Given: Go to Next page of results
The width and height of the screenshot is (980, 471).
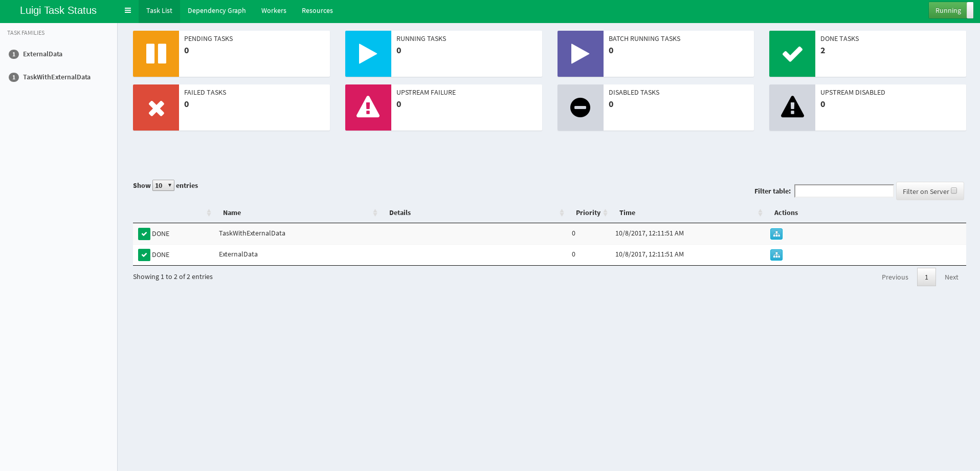Looking at the screenshot, I should pos(951,277).
